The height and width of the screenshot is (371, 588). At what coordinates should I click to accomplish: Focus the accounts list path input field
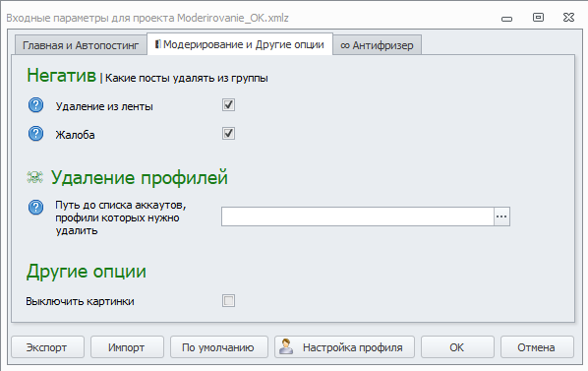[357, 216]
